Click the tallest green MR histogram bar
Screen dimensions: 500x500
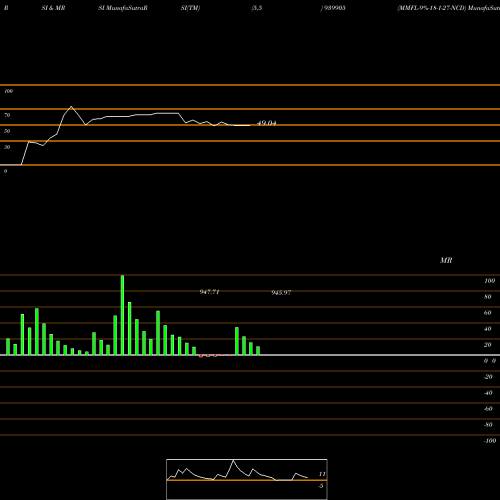coord(122,315)
